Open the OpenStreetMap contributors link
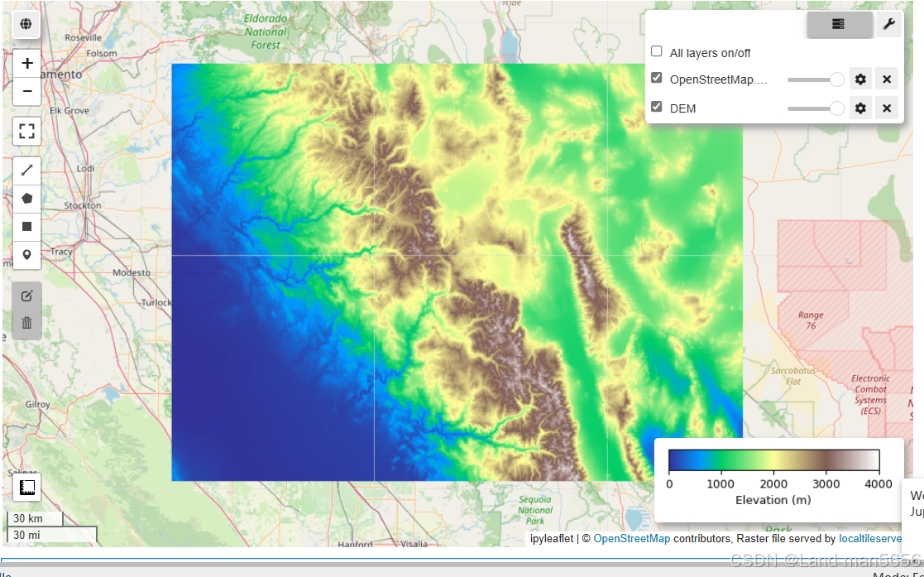 click(631, 538)
